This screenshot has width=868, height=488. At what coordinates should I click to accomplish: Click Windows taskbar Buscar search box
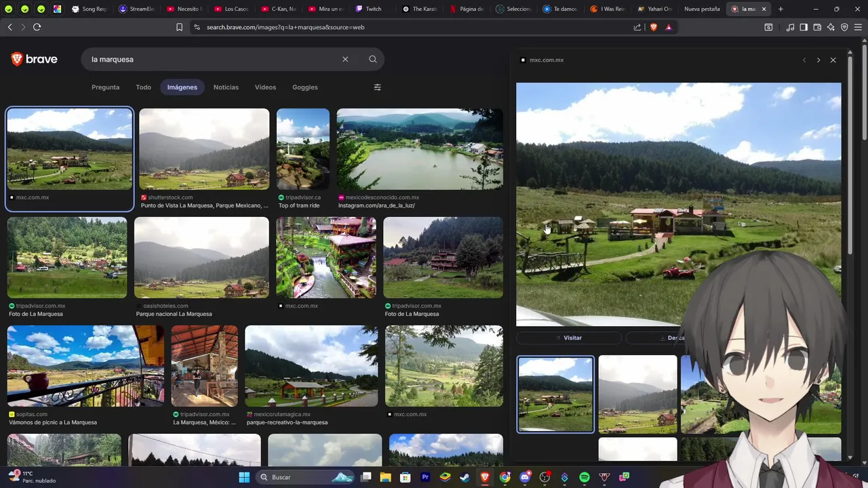(x=306, y=477)
